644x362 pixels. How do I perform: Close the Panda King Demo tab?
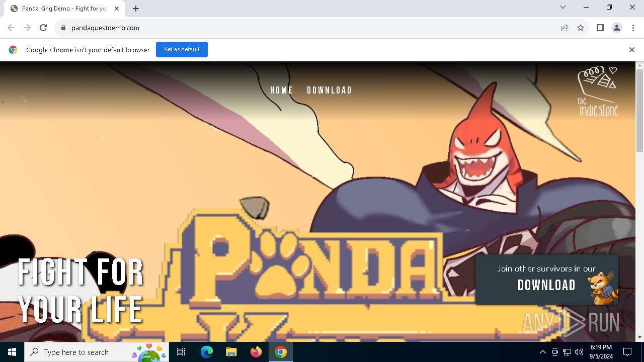[x=117, y=9]
